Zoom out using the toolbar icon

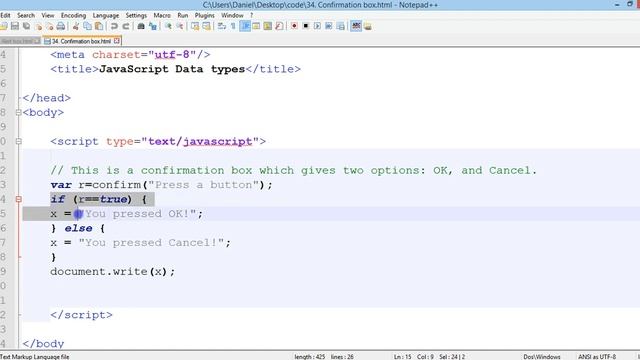(179, 26)
